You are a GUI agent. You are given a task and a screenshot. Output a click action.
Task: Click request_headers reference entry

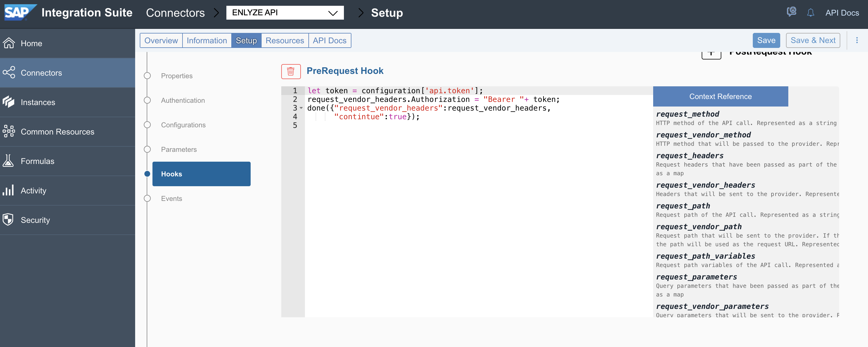tap(690, 156)
